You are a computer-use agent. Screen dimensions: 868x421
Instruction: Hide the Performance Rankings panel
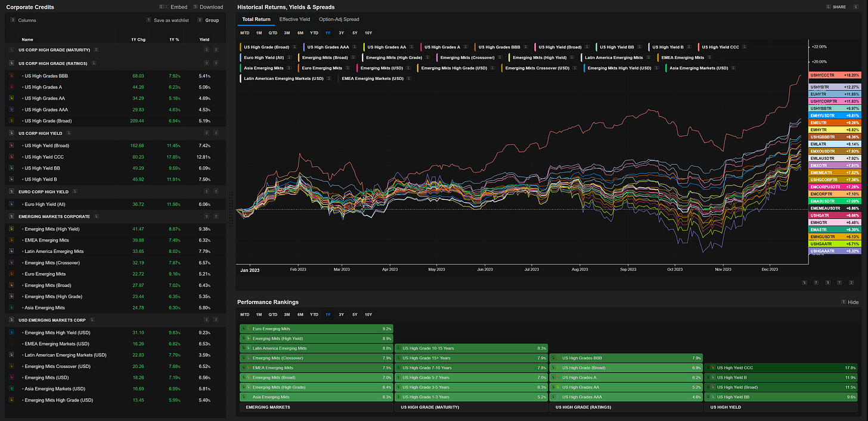(x=852, y=302)
